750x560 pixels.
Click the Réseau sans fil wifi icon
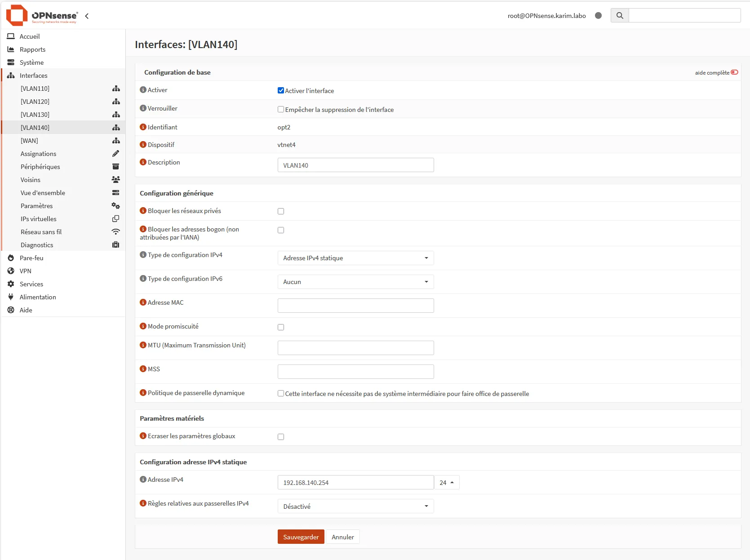click(115, 232)
